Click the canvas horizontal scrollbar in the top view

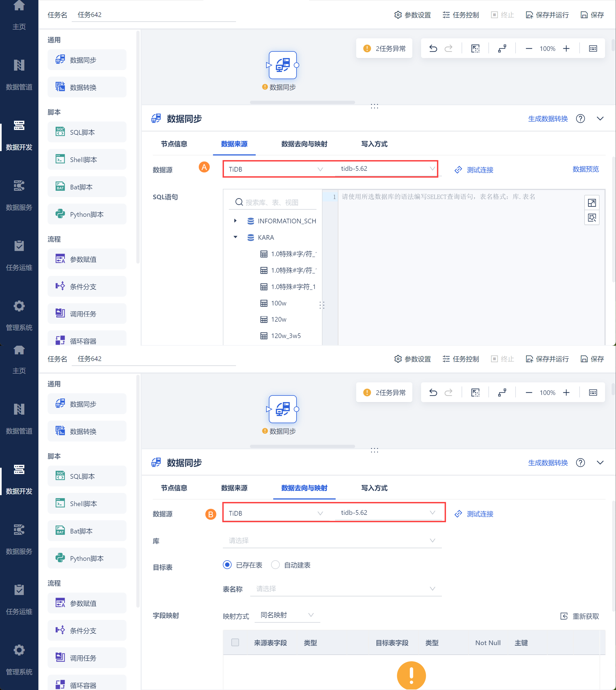point(302,102)
